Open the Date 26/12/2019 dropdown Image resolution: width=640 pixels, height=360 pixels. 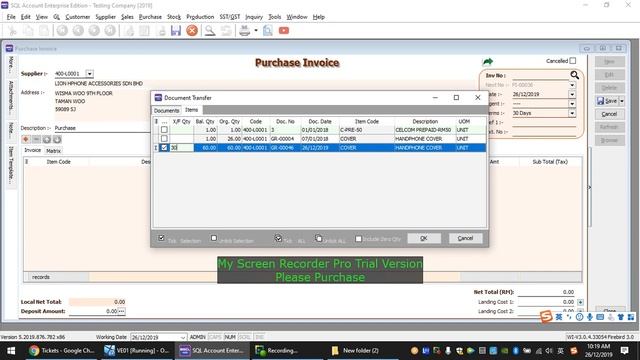click(572, 94)
